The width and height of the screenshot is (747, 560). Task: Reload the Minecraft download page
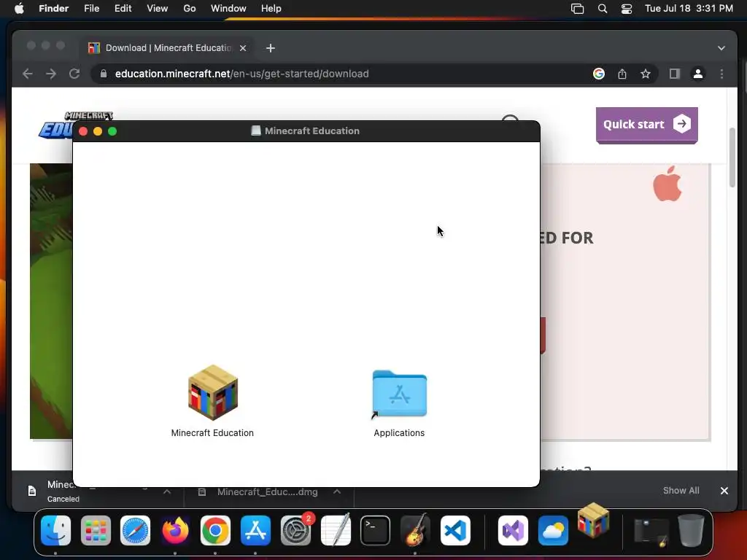click(74, 74)
